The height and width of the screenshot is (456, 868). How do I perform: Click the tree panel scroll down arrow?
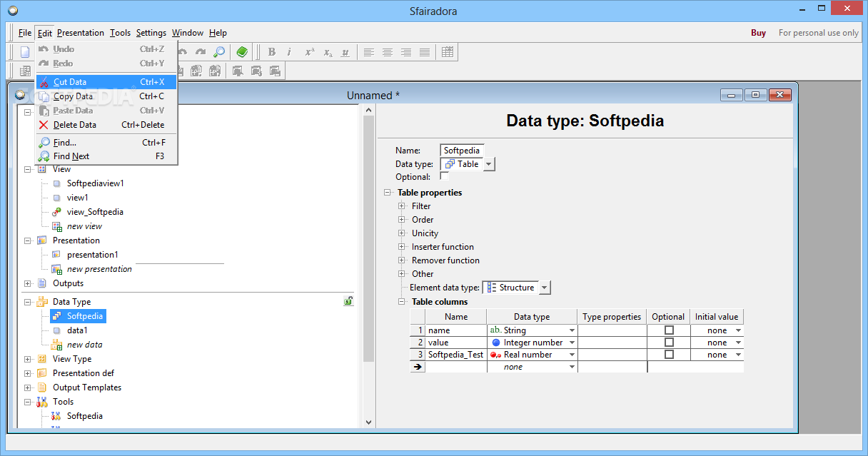369,422
